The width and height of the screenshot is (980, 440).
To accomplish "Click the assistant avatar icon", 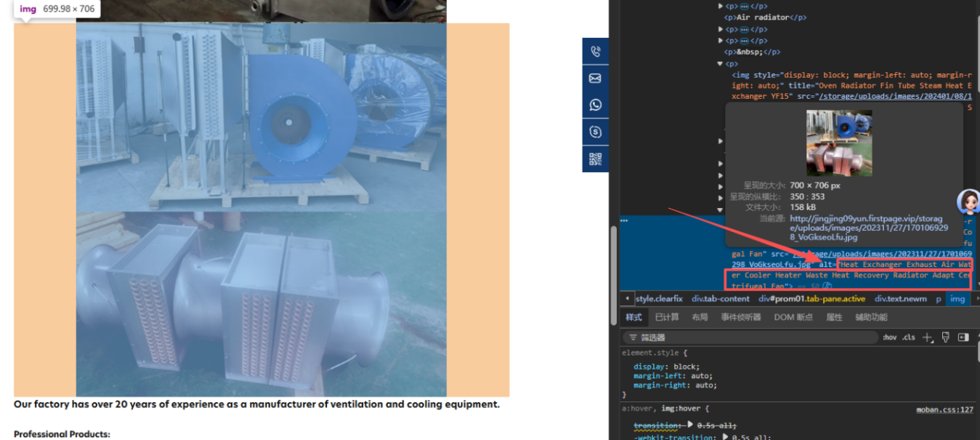I will 968,201.
